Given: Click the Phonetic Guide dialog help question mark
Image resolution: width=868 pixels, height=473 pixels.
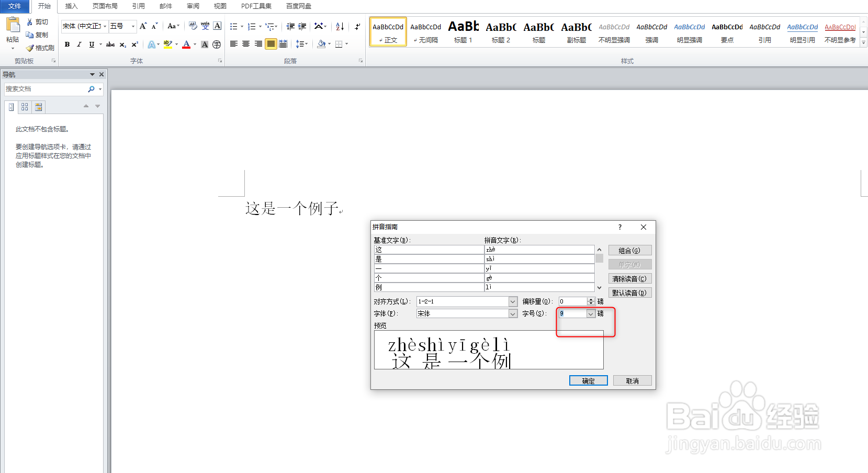Looking at the screenshot, I should coord(620,227).
